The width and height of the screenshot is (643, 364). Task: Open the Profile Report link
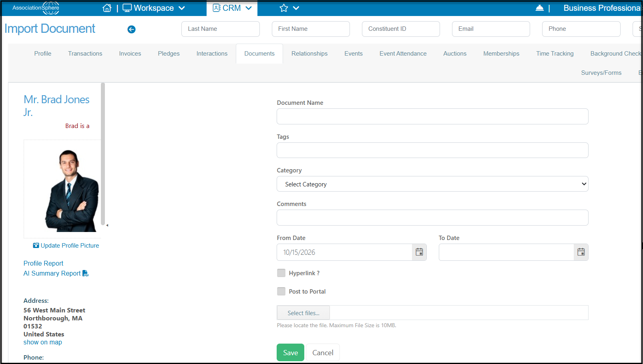pyautogui.click(x=43, y=263)
